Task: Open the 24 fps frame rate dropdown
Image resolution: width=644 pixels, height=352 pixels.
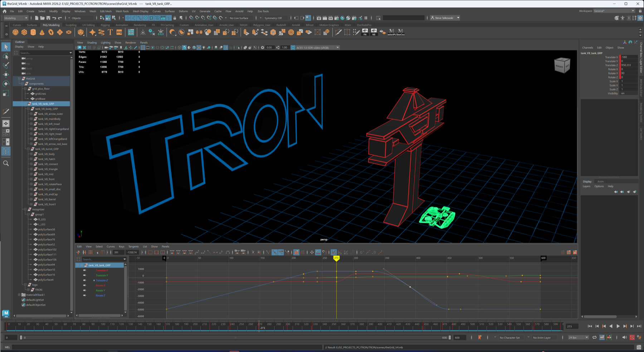Action: 578,337
